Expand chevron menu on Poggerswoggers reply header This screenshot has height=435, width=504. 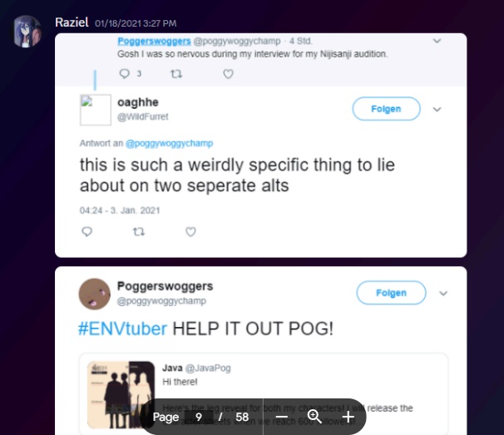point(437,41)
